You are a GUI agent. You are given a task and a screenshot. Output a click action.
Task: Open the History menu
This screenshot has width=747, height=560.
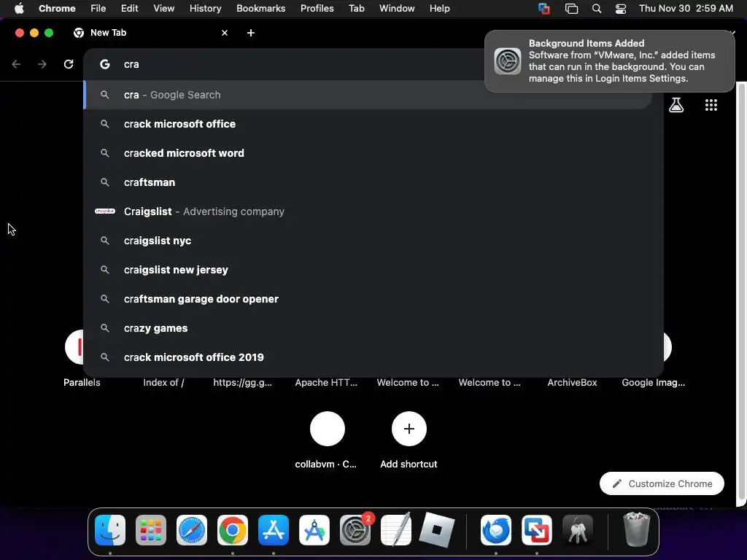pos(205,9)
